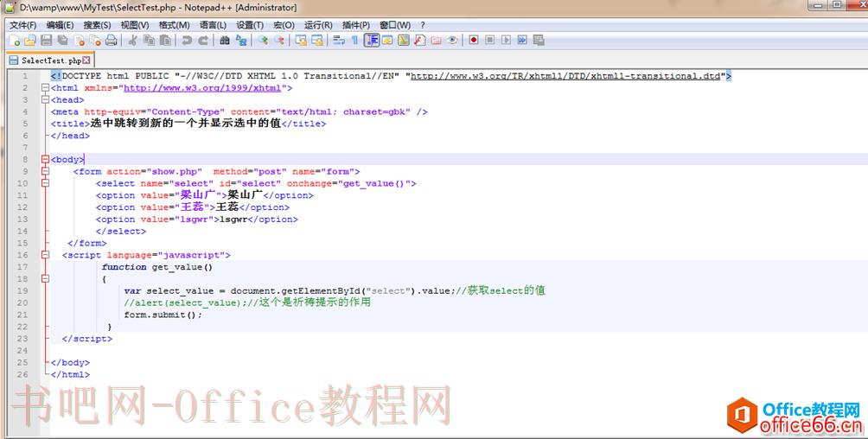Viewport: 868px width, 439px height.
Task: Run macro multiple times icon
Action: [522, 40]
